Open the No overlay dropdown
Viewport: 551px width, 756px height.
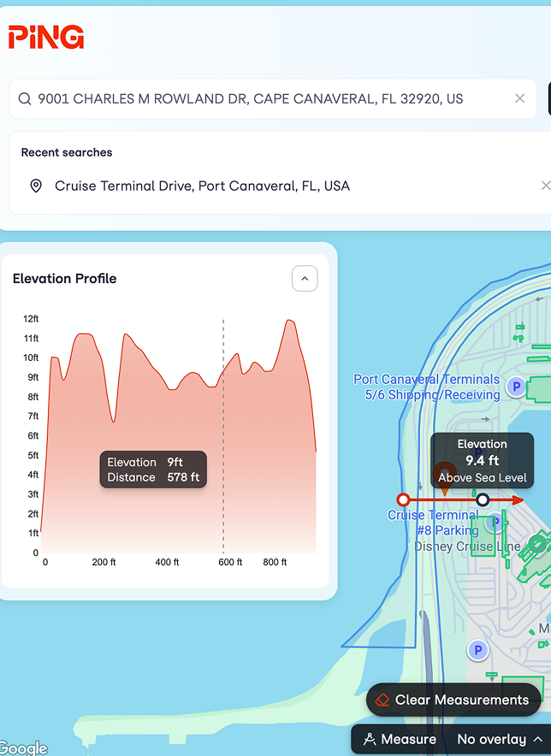[x=500, y=739]
